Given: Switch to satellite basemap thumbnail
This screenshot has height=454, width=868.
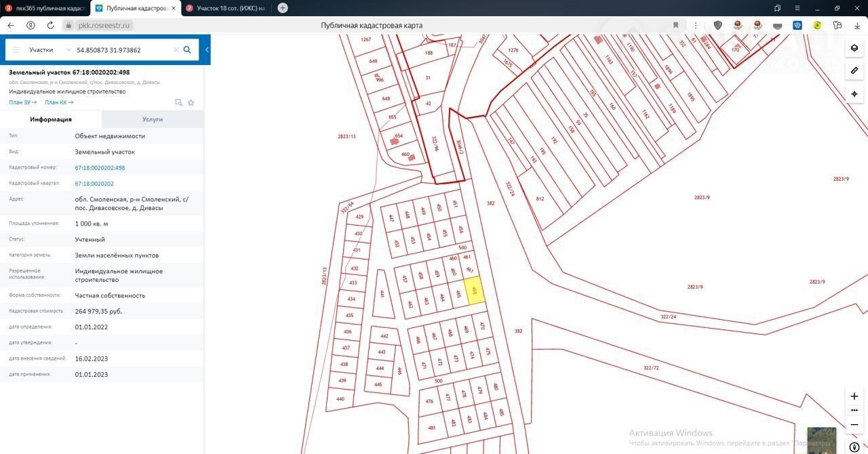Looking at the screenshot, I should 821,440.
